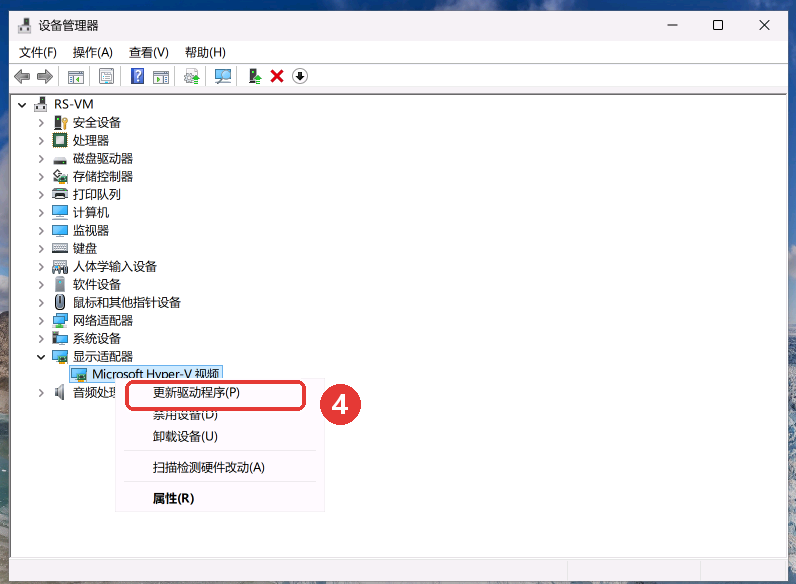This screenshot has height=584, width=796.
Task: Uninstall device using the red X icon
Action: pos(277,77)
